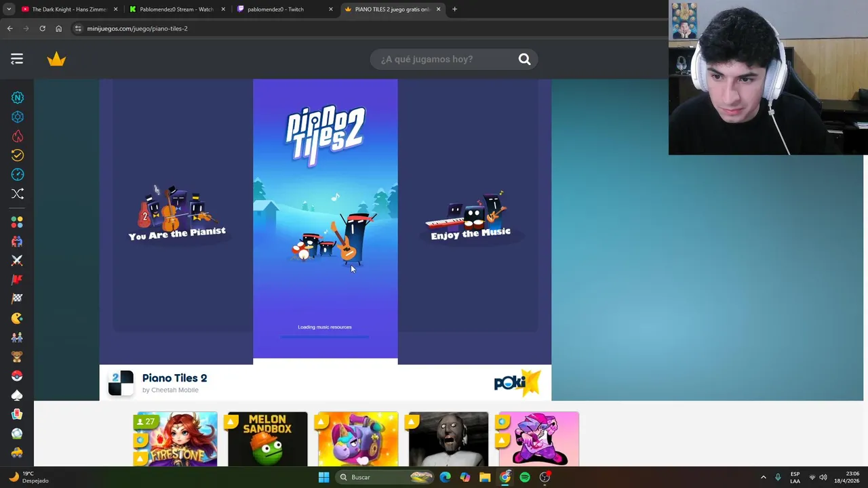Select the Pokeball category icon

(x=17, y=375)
